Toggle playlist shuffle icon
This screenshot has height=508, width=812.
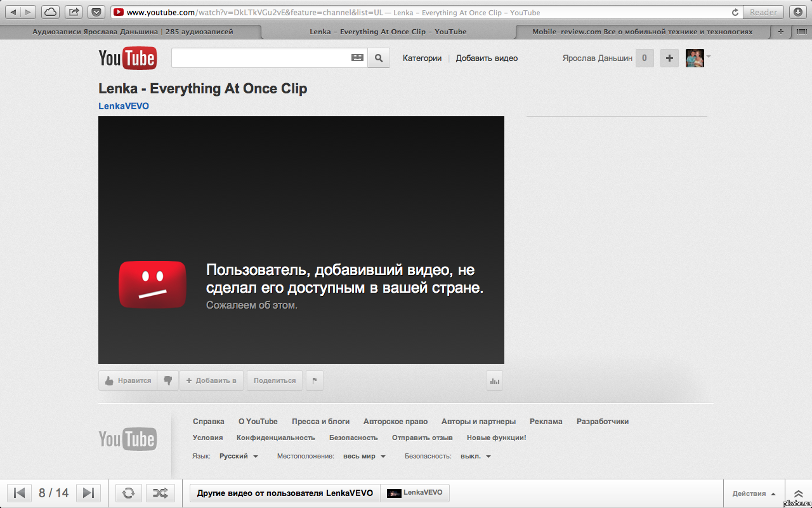[160, 493]
